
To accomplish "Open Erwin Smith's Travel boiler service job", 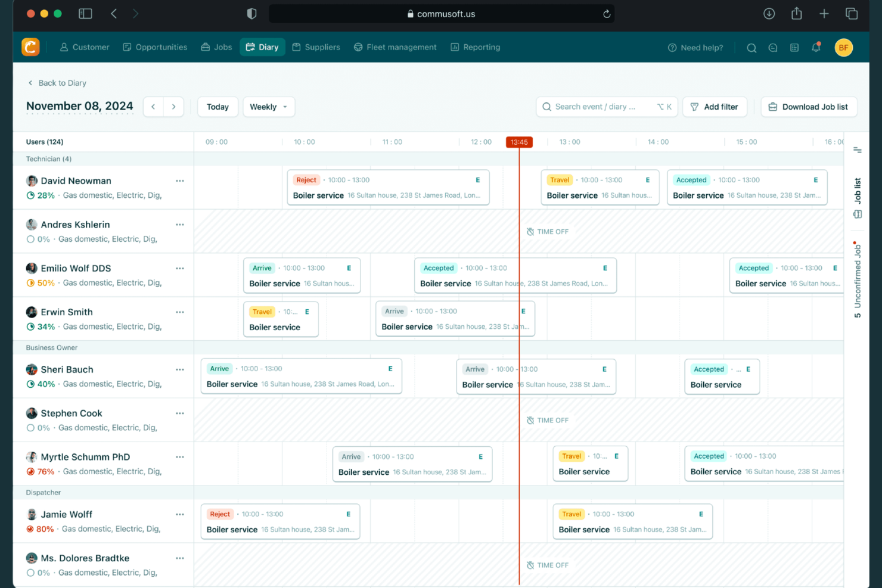I will pyautogui.click(x=281, y=319).
